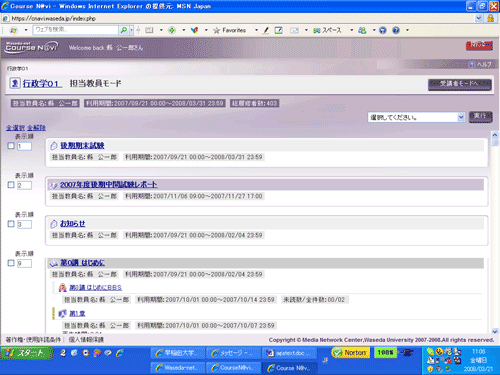Click the blue question mark help icon

396,30
